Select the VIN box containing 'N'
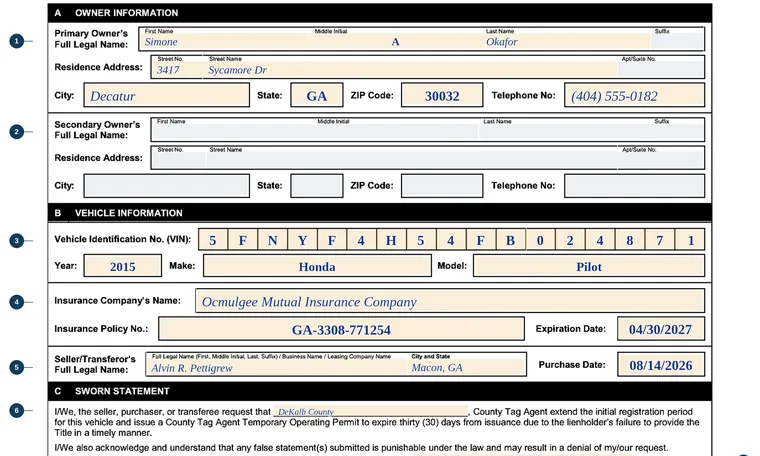This screenshot has height=456, width=760. click(272, 240)
